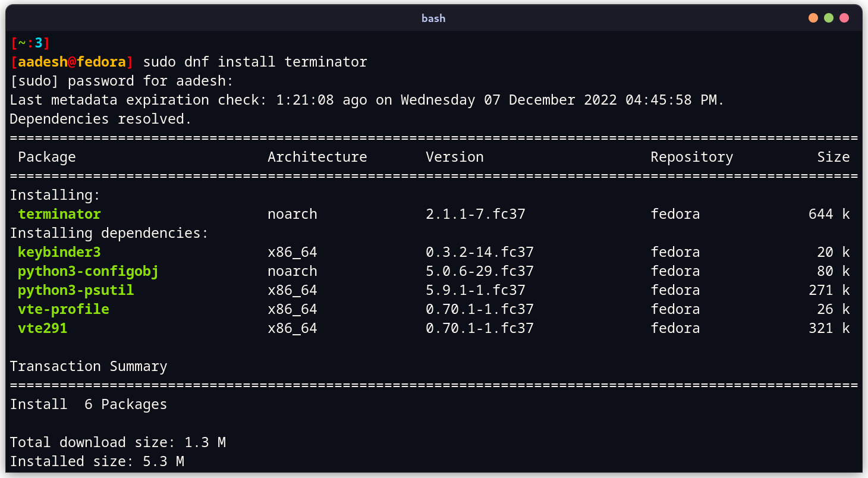Select the python3-configobj package name
Viewport: 868px width, 478px height.
87,271
